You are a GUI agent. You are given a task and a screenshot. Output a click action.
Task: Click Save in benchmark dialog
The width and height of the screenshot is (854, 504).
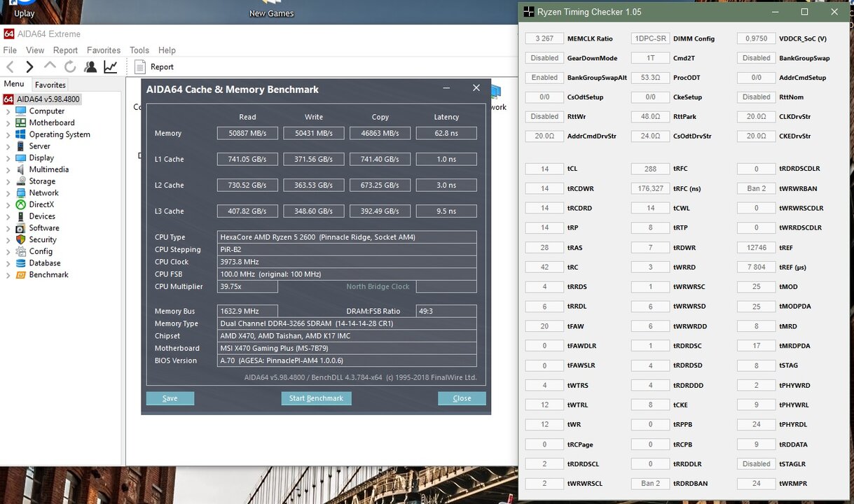click(x=170, y=398)
